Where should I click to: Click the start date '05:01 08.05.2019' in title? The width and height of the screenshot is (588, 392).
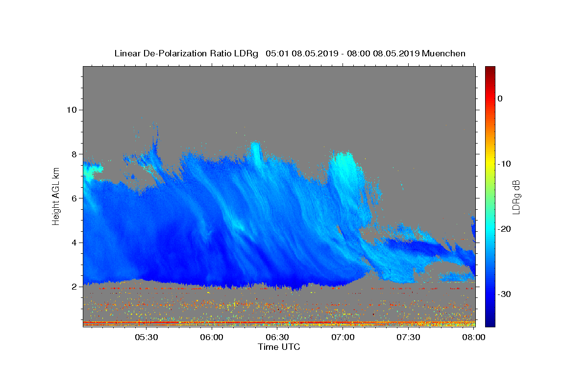[x=301, y=53]
